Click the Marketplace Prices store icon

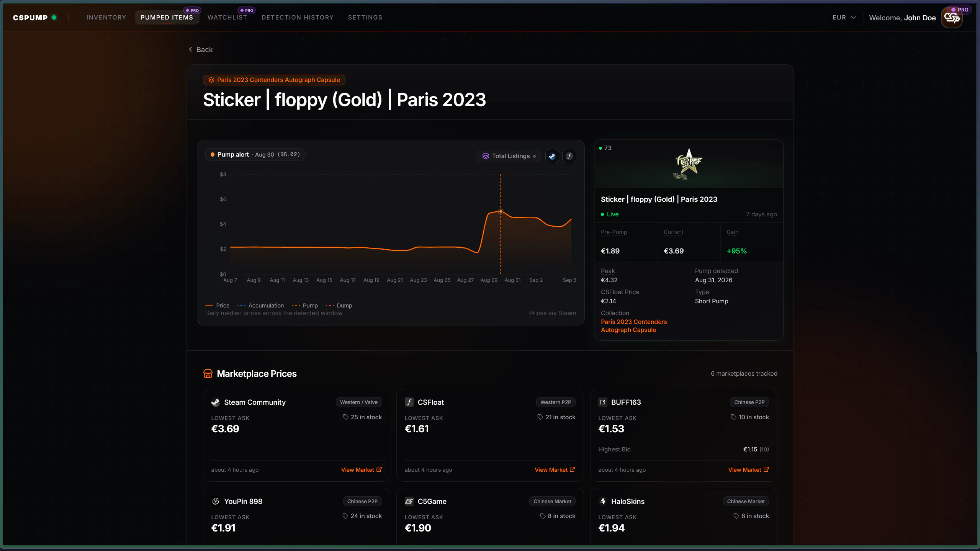[208, 374]
